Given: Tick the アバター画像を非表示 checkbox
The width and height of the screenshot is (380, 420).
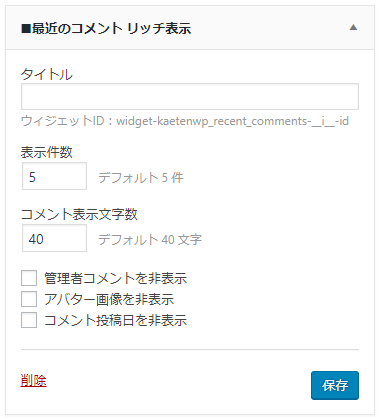Looking at the screenshot, I should point(29,299).
